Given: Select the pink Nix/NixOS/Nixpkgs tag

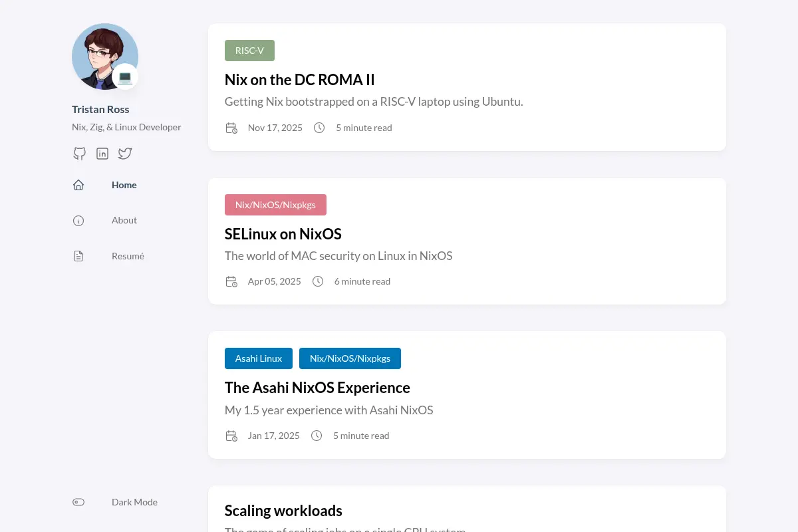Looking at the screenshot, I should point(275,205).
